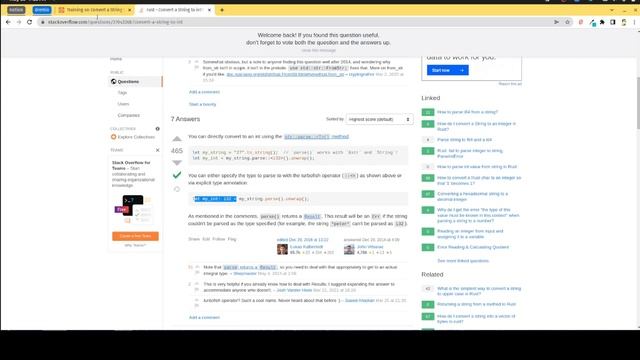Click 'Why Teams?' link
The height and width of the screenshot is (360, 640).
click(135, 245)
